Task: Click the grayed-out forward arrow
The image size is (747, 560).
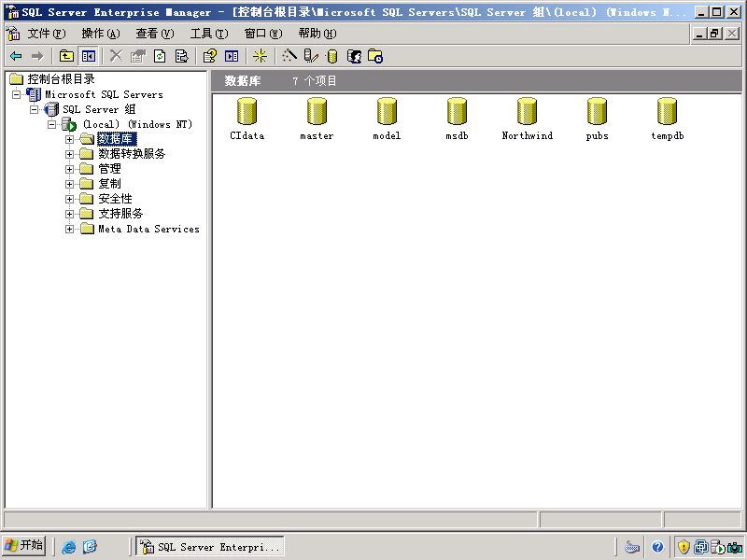Action: [x=37, y=56]
